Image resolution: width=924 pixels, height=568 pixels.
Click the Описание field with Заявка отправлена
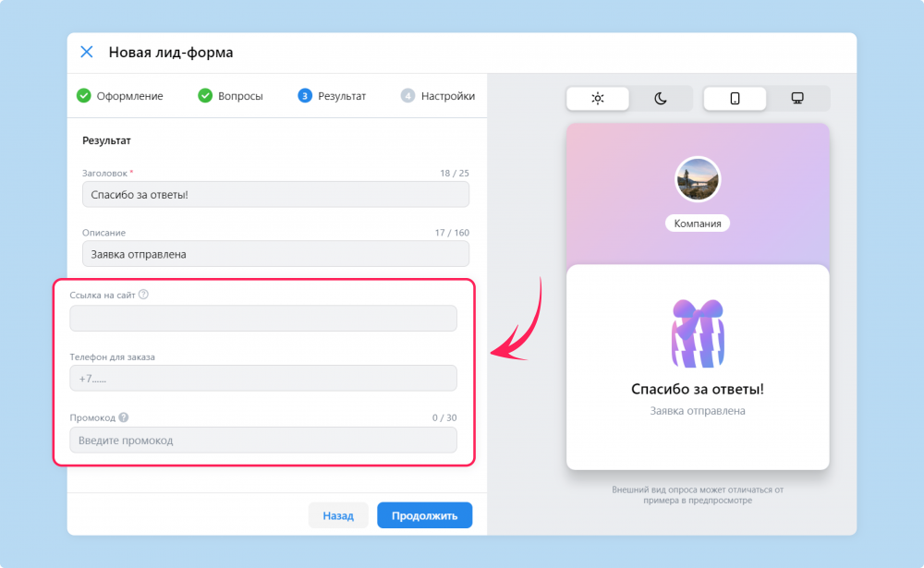click(x=275, y=254)
